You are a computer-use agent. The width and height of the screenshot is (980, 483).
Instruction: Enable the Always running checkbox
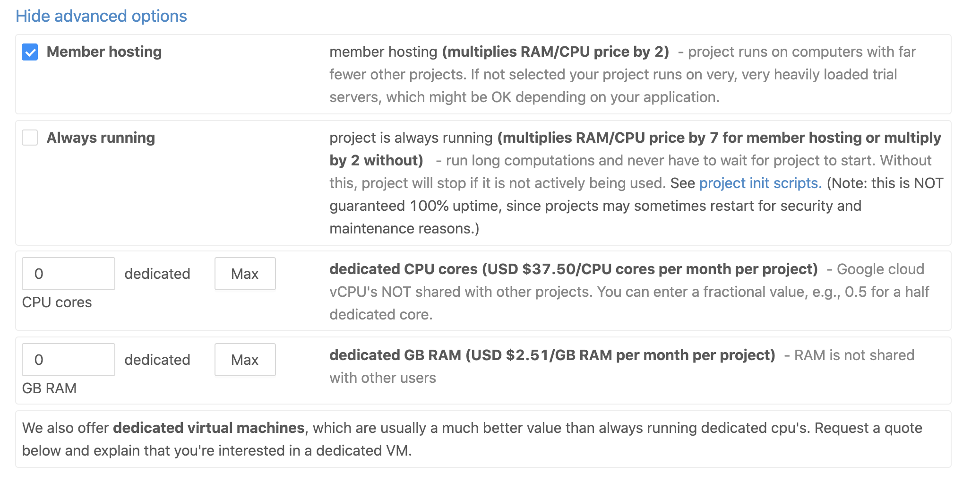(x=30, y=138)
